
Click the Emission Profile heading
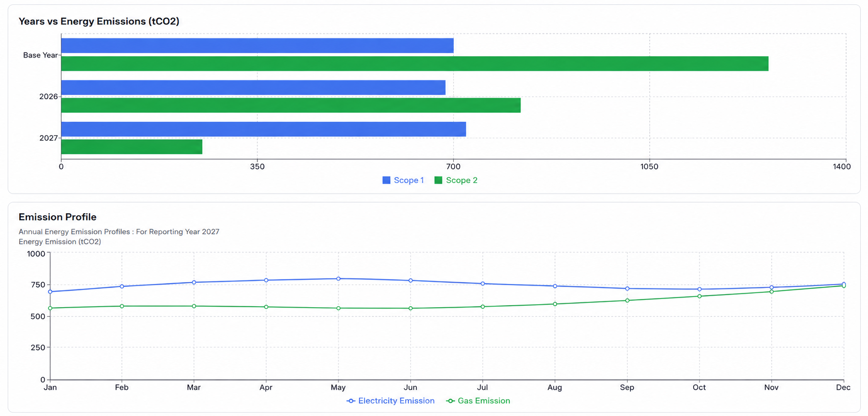(57, 217)
